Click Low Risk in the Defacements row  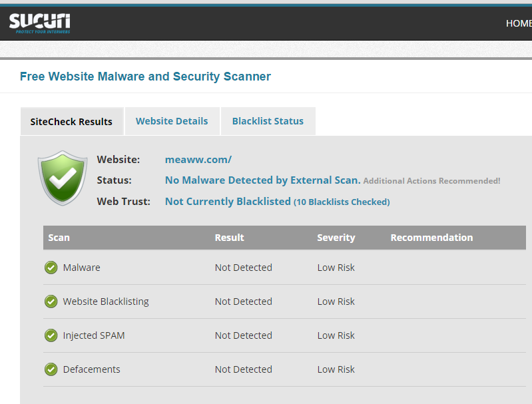(x=336, y=369)
